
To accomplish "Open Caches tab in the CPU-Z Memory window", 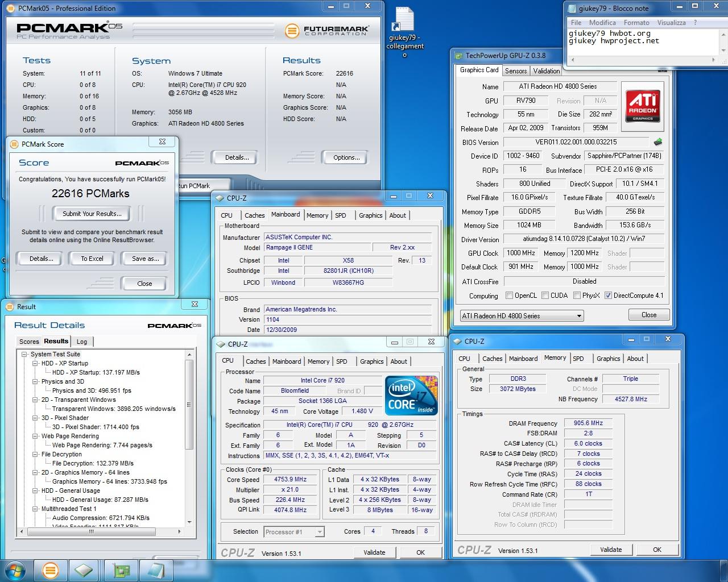I will coord(493,359).
